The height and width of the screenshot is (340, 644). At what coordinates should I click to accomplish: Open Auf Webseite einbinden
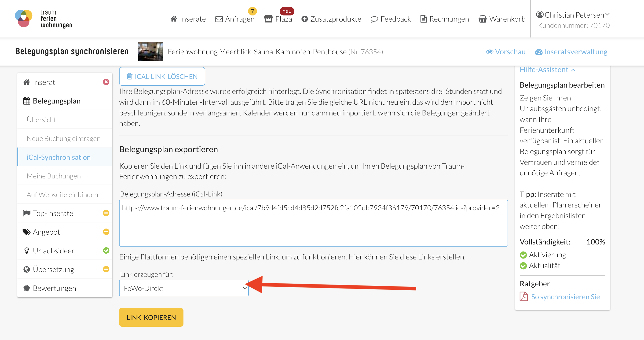click(65, 195)
